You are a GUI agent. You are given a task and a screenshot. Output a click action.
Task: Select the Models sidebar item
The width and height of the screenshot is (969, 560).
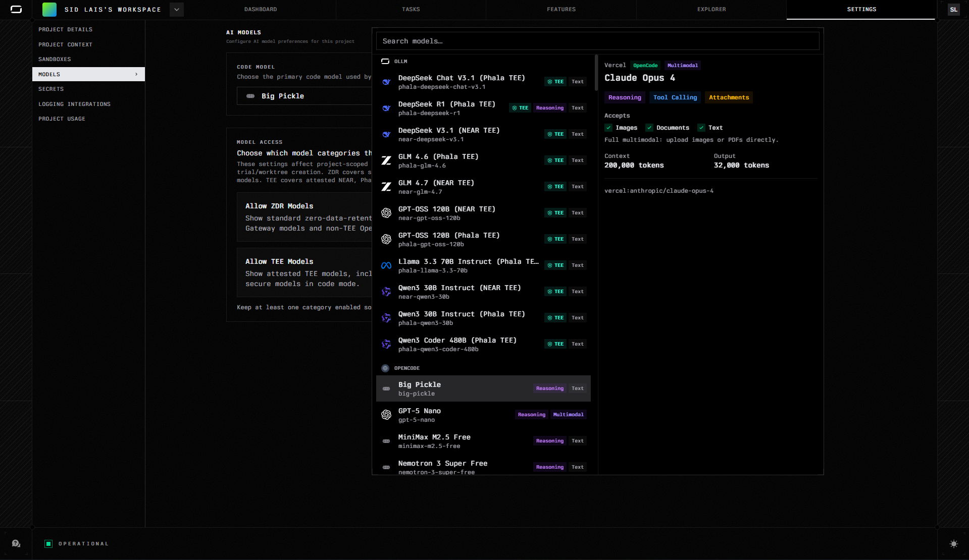tap(88, 74)
